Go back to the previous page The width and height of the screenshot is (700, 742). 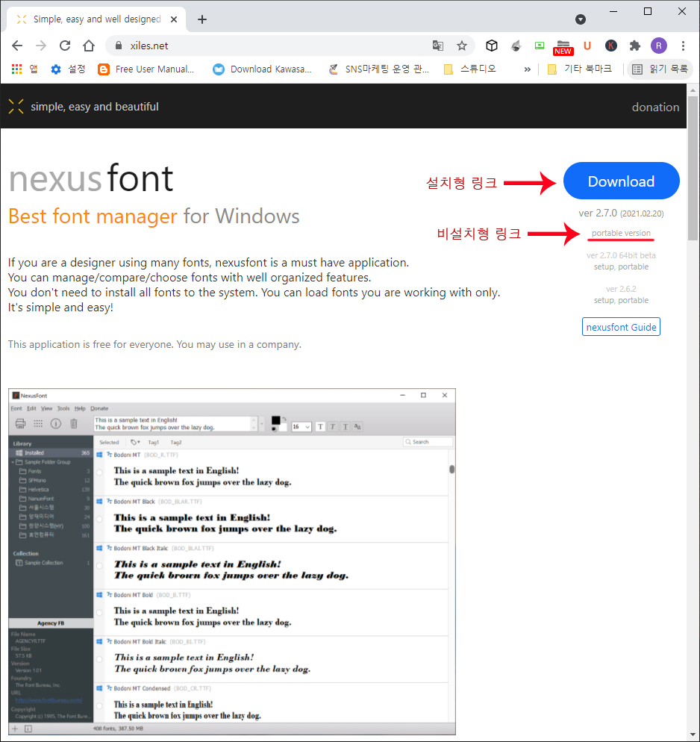coord(17,46)
